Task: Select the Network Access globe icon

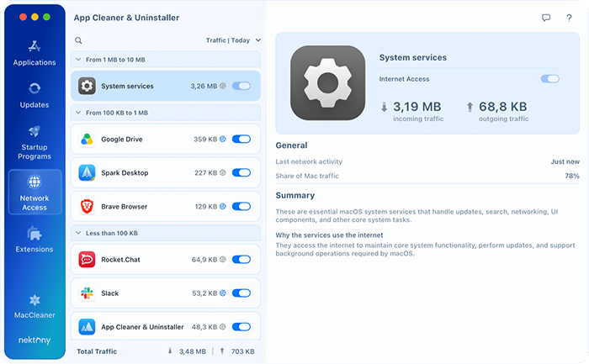Action: coord(34,182)
